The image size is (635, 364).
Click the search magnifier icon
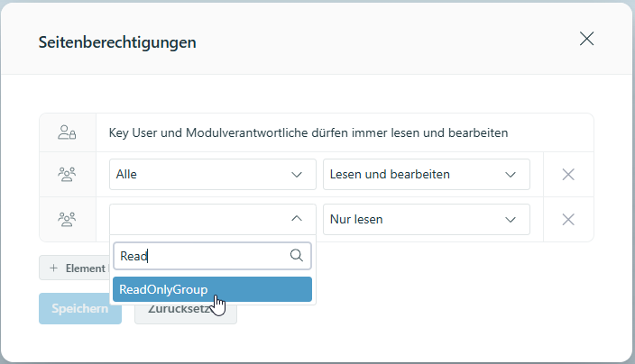[297, 255]
